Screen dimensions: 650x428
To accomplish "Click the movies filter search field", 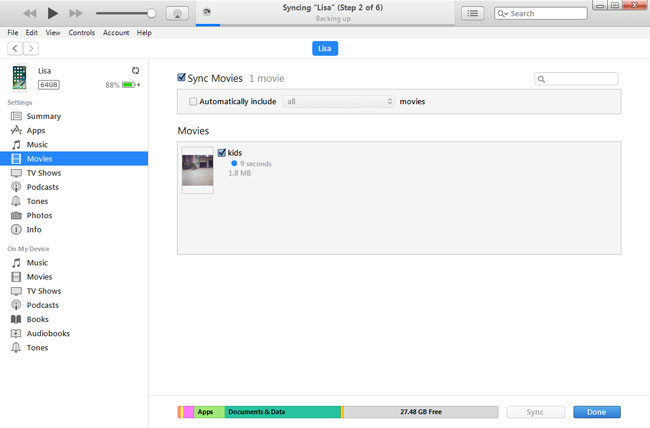I will [x=576, y=79].
